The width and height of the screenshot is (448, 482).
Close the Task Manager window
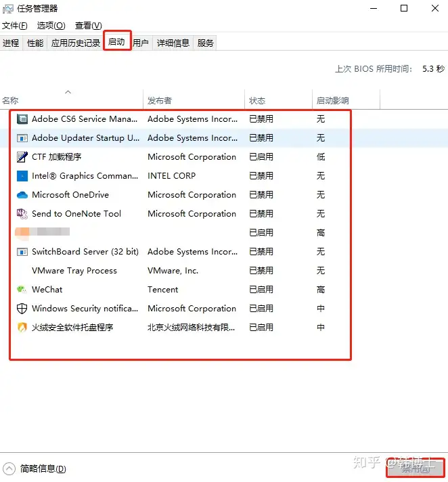coord(435,9)
